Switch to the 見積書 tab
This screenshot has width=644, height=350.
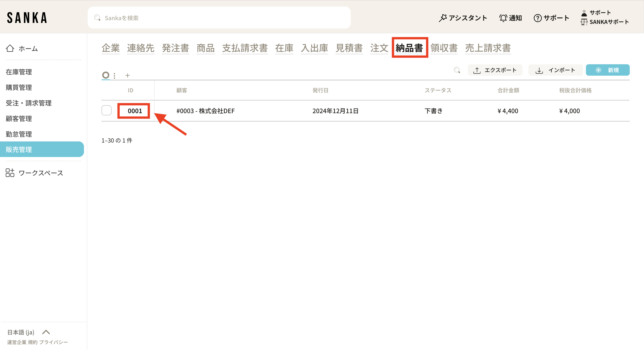[x=349, y=48]
